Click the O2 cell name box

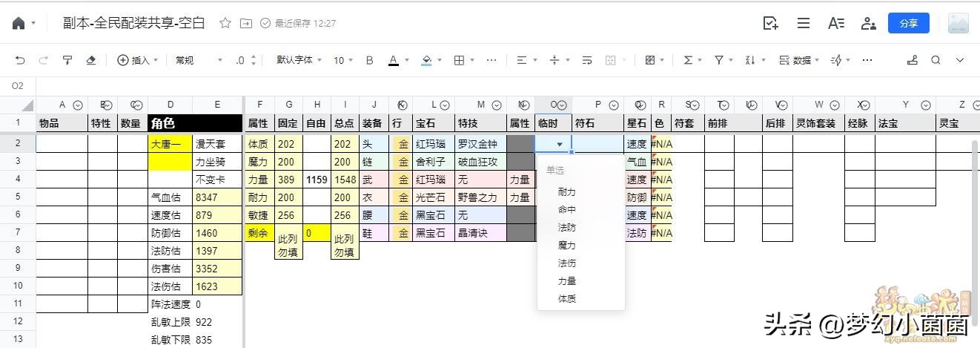point(18,86)
